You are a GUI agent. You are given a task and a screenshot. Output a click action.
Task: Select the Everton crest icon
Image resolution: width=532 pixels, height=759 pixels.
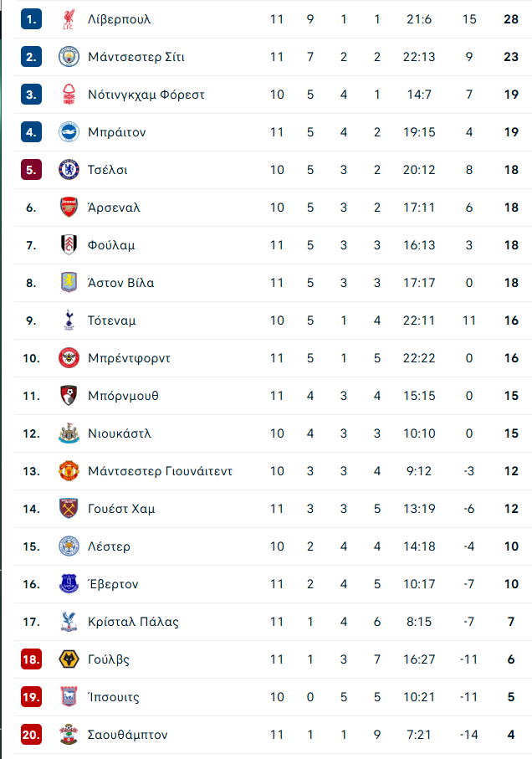[69, 584]
